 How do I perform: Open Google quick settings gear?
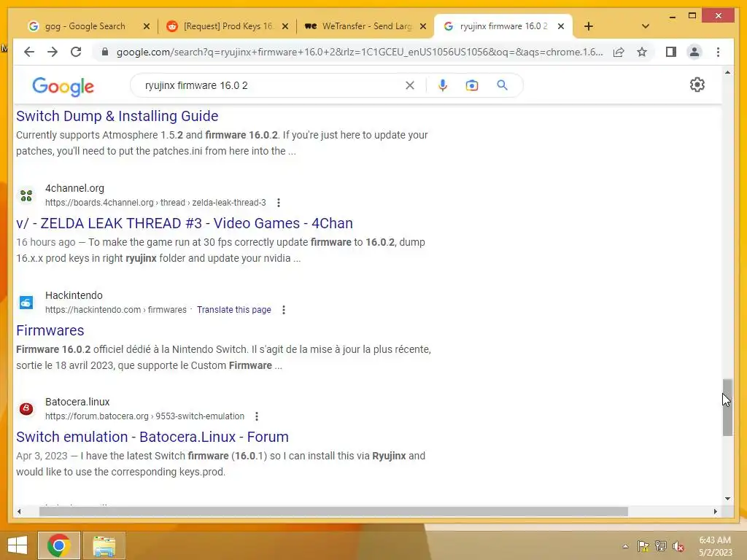[x=697, y=85]
